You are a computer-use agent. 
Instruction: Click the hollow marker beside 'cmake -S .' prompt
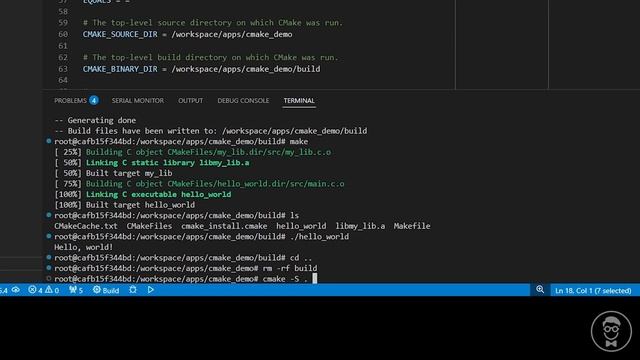[49, 279]
